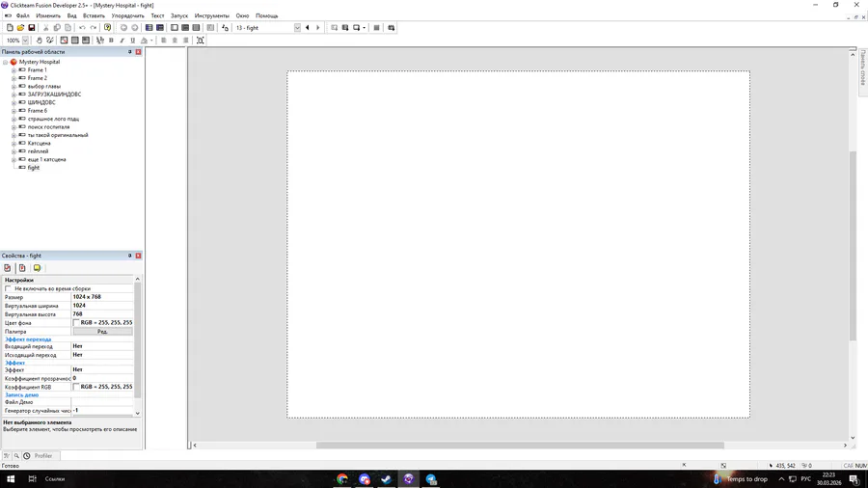Click the magnifier icon in bottom tab bar
Image resolution: width=868 pixels, height=488 pixels.
click(x=16, y=456)
